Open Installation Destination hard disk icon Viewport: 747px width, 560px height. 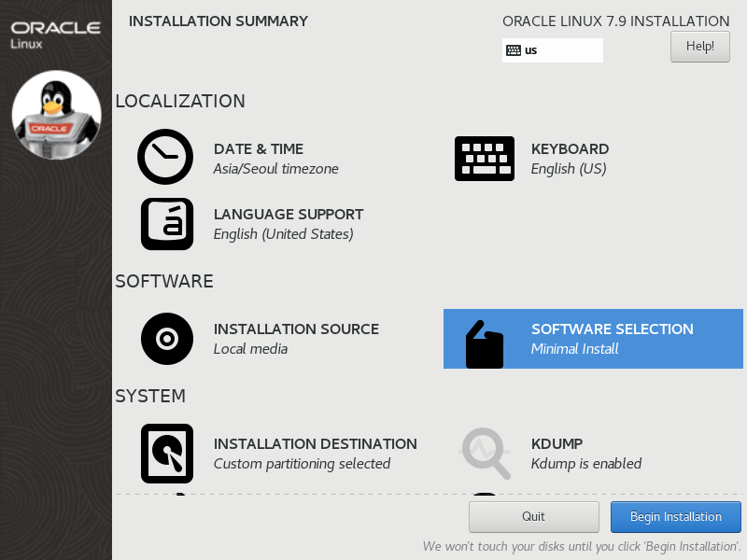167,454
